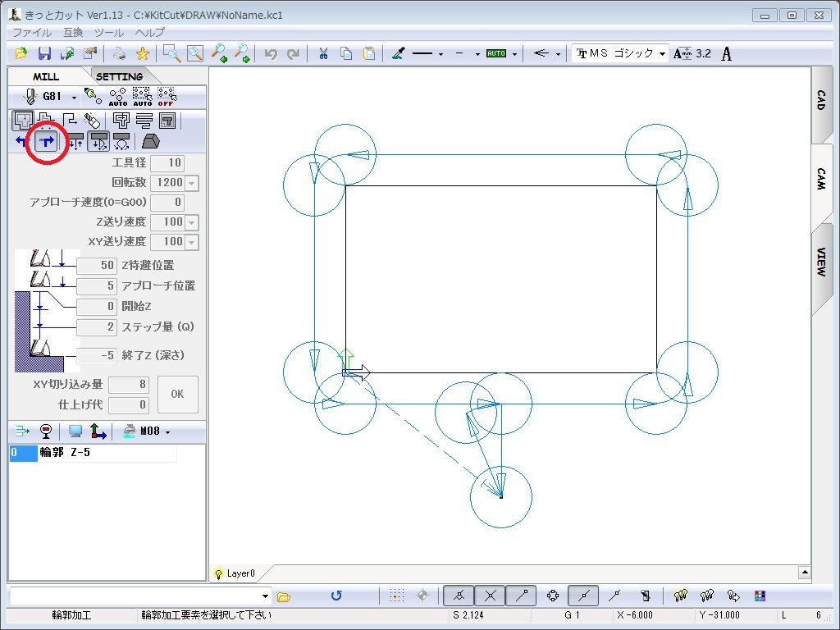Image resolution: width=840 pixels, height=630 pixels.
Task: Select the manual hole point picker icon
Action: [93, 97]
